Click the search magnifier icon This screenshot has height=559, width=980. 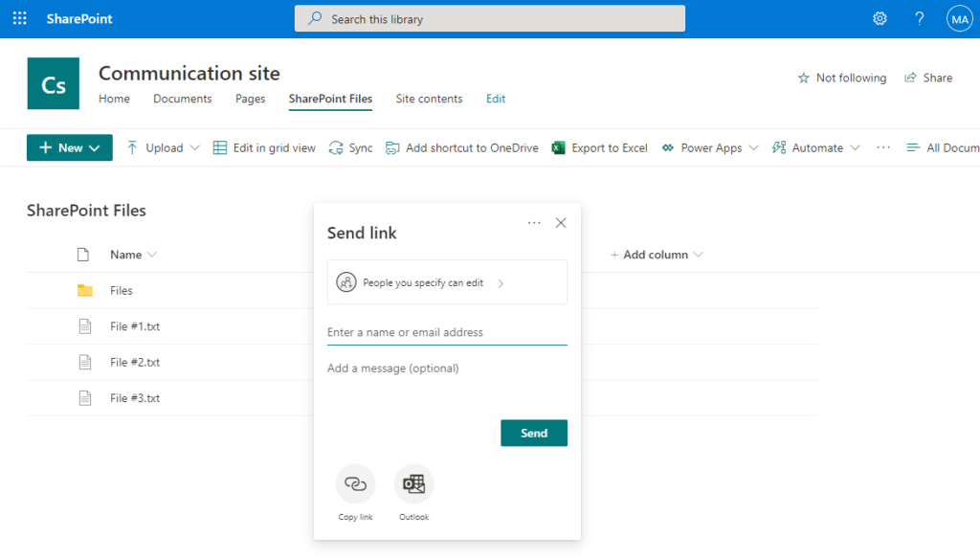pos(315,19)
